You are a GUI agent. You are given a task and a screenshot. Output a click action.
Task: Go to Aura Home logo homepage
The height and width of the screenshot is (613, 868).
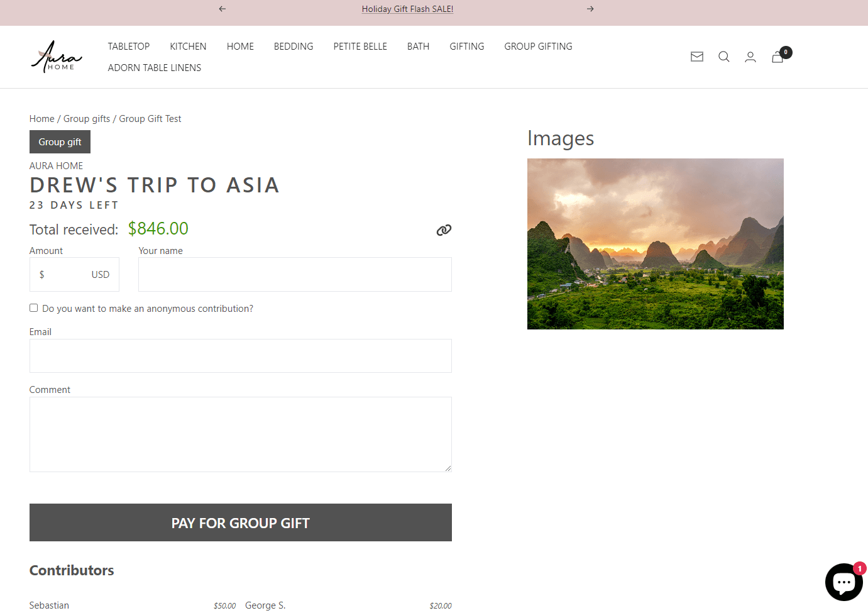click(x=57, y=57)
